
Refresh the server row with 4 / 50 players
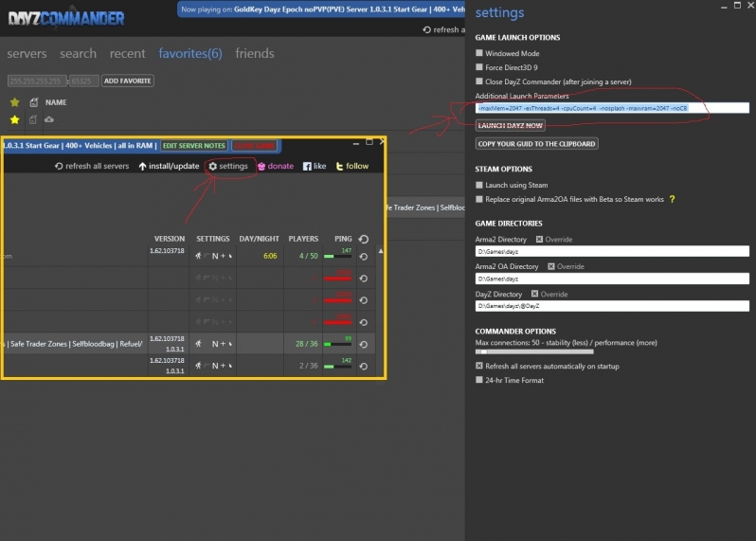pyautogui.click(x=364, y=257)
